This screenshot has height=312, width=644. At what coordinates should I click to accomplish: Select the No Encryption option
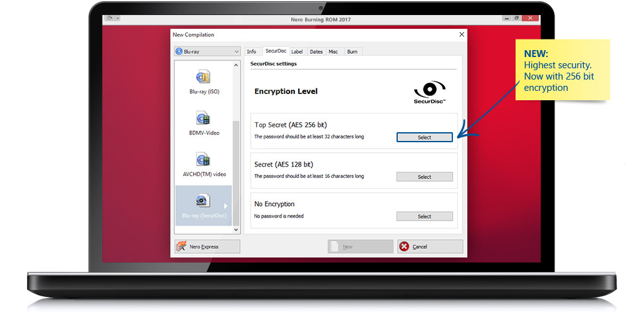coord(425,216)
